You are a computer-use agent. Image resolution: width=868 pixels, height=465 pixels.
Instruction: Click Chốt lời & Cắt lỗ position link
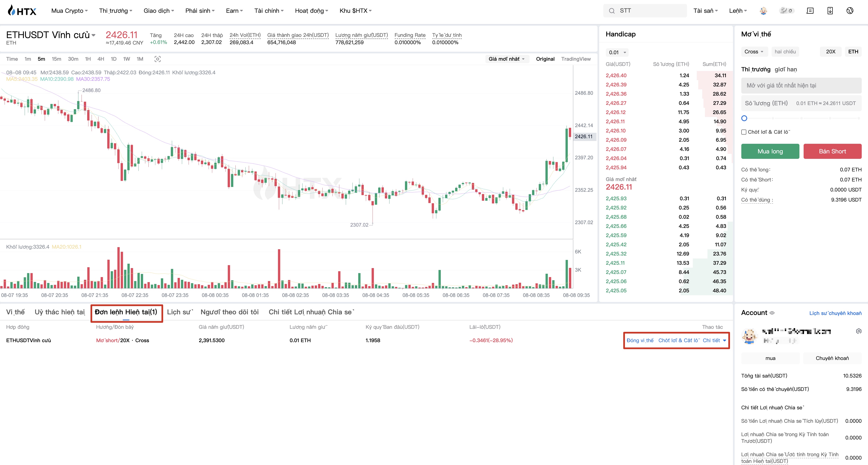pos(679,340)
